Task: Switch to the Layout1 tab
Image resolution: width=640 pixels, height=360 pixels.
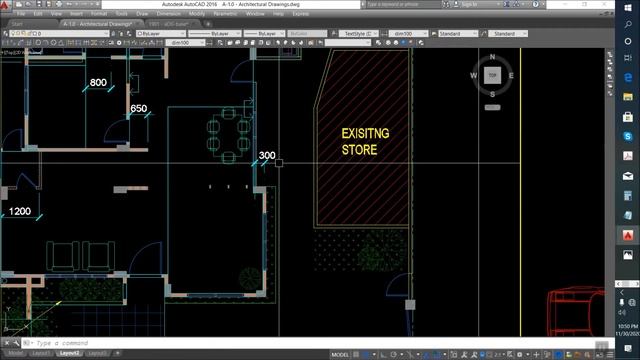Action: pyautogui.click(x=41, y=353)
